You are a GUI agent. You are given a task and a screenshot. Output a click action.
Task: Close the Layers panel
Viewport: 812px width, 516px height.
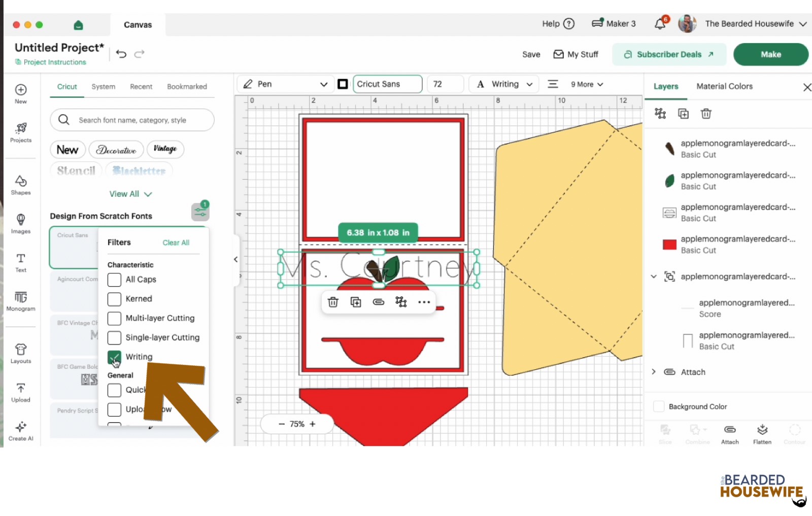(x=807, y=87)
